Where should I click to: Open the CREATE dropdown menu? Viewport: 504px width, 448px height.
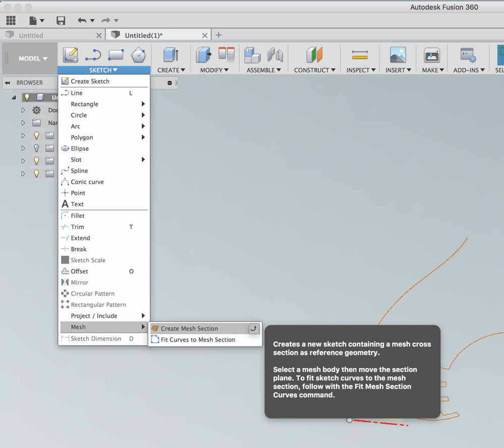point(171,70)
